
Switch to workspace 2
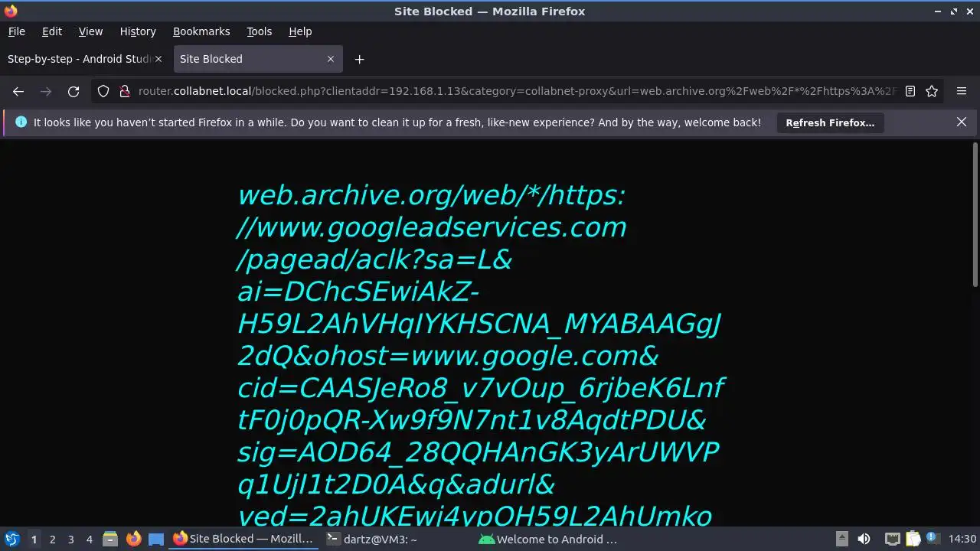click(52, 539)
